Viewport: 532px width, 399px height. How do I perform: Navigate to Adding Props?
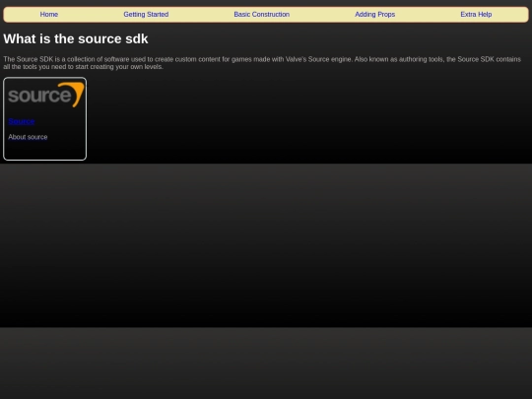pos(375,14)
